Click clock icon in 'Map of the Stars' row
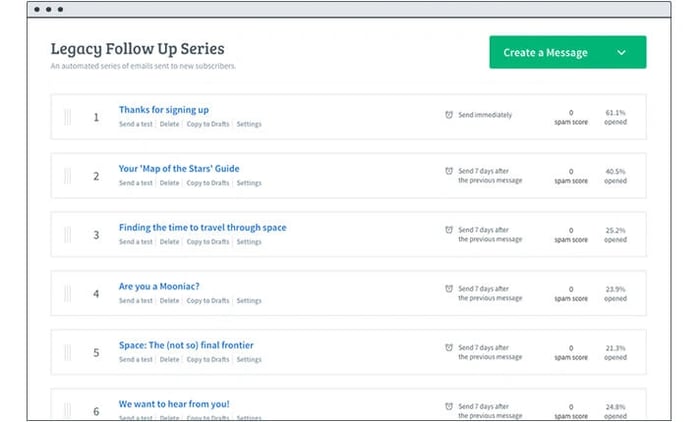Image resolution: width=700 pixels, height=422 pixels. [x=449, y=171]
